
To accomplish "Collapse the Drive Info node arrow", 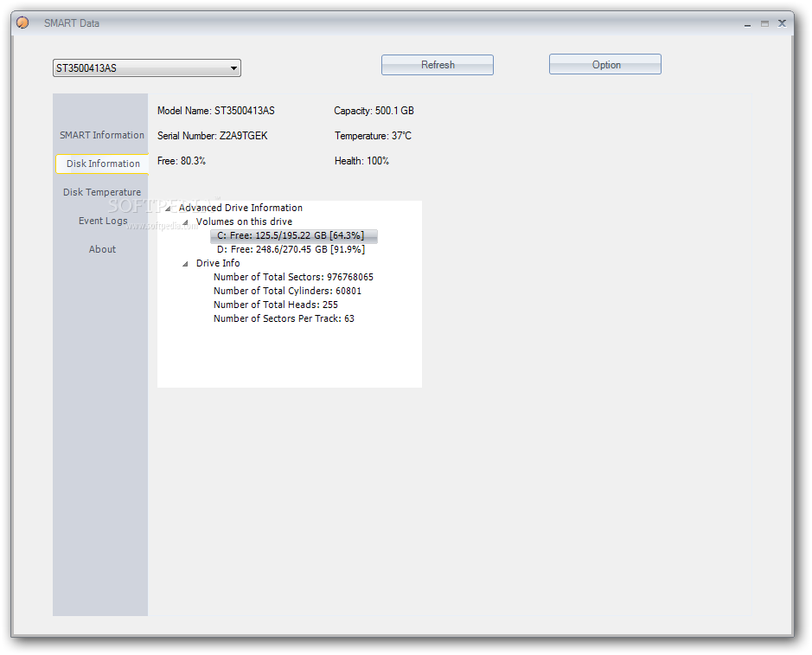I will 185,264.
